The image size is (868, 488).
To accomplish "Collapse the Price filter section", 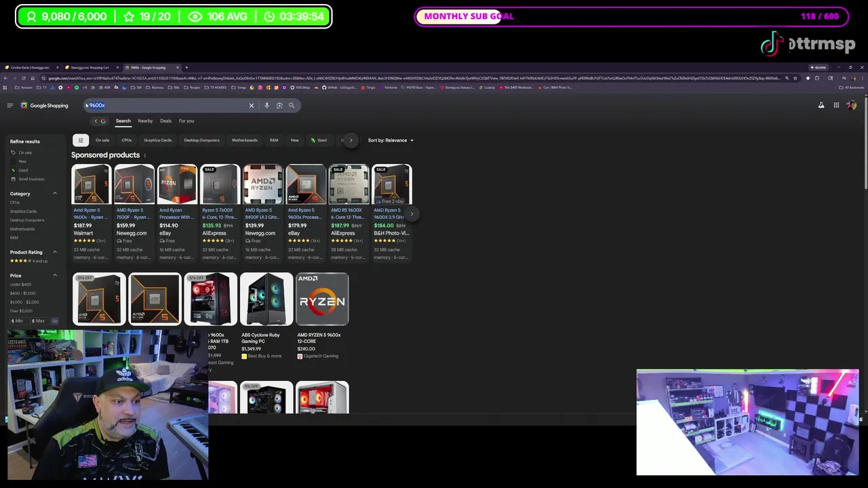I will point(55,276).
